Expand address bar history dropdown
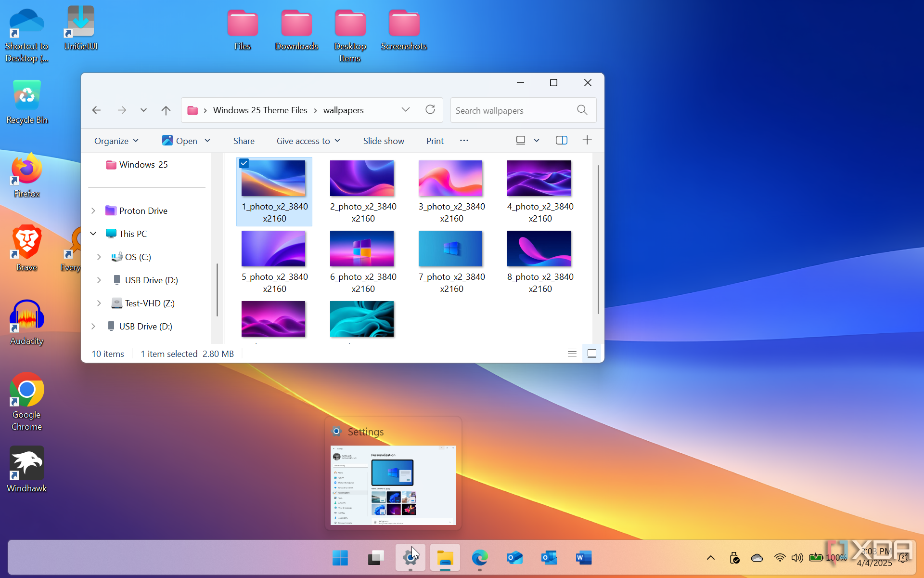924x578 pixels. tap(406, 110)
